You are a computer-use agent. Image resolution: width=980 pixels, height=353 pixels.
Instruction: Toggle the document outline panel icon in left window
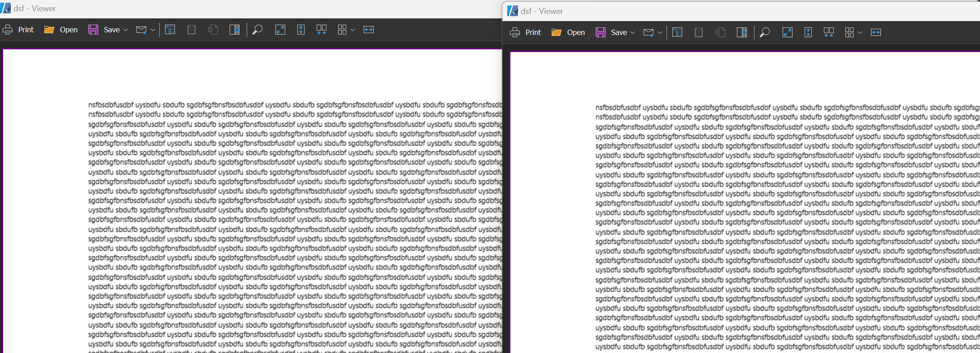tap(170, 30)
